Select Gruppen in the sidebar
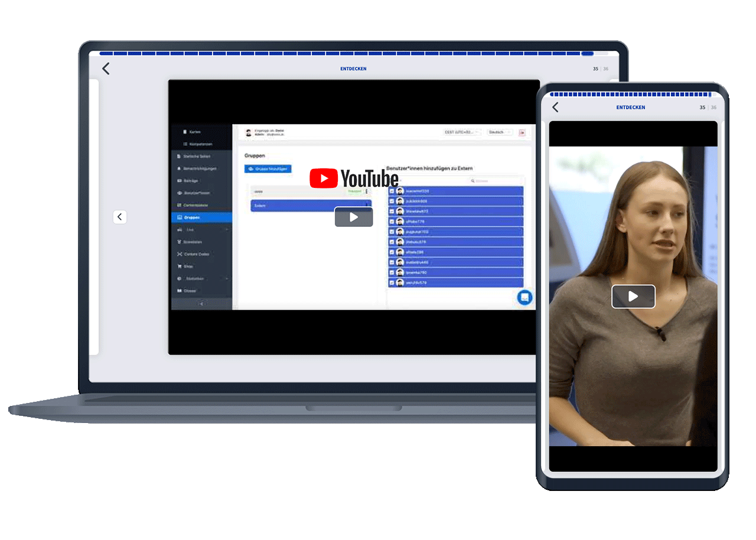The image size is (756, 540). (201, 217)
